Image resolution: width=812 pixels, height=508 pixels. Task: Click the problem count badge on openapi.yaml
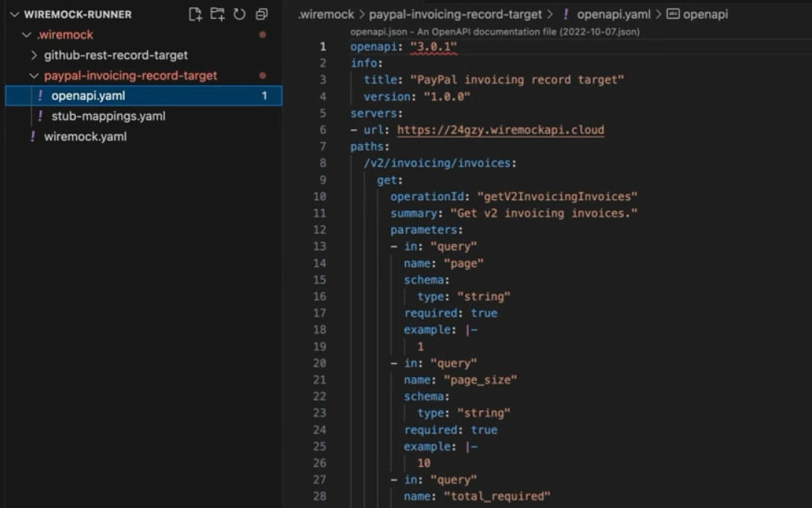point(264,96)
